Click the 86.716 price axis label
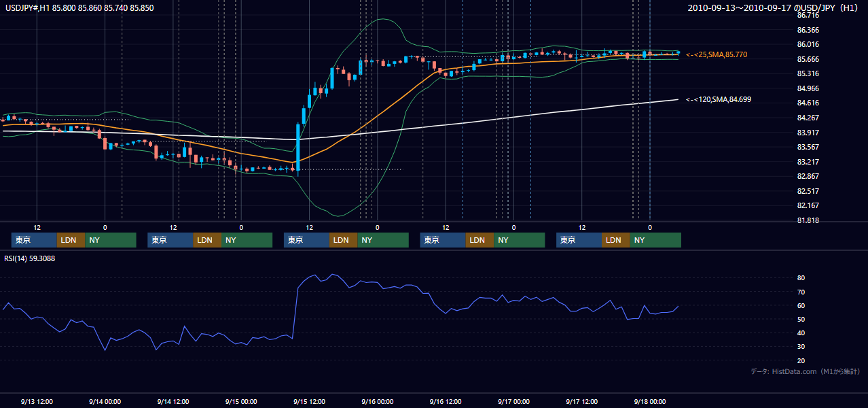Viewport: 868px width, 408px height. [x=807, y=15]
